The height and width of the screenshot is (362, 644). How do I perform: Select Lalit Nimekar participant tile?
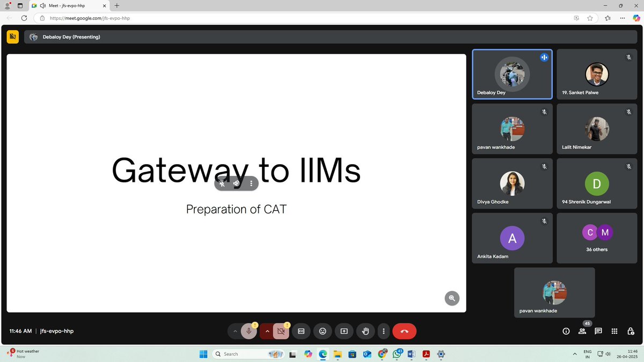coord(597,129)
